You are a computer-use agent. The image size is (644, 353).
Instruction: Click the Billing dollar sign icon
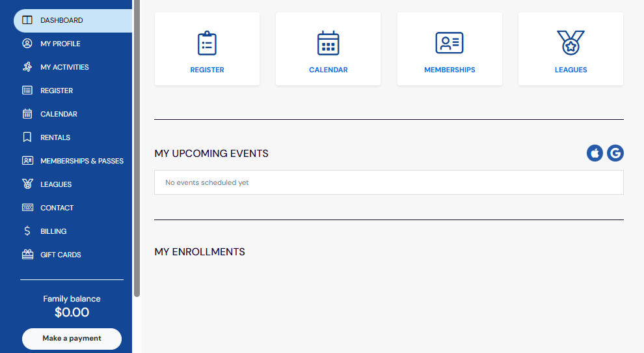[27, 231]
